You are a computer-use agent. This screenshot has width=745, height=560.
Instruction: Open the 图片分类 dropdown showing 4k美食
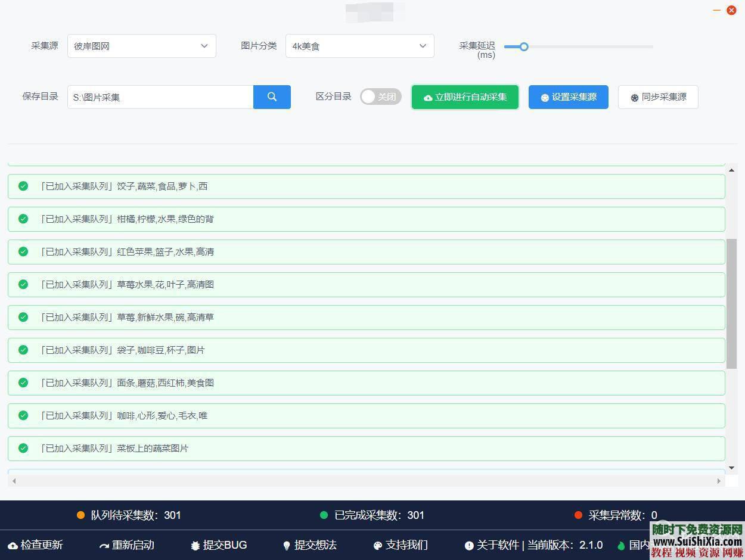359,46
